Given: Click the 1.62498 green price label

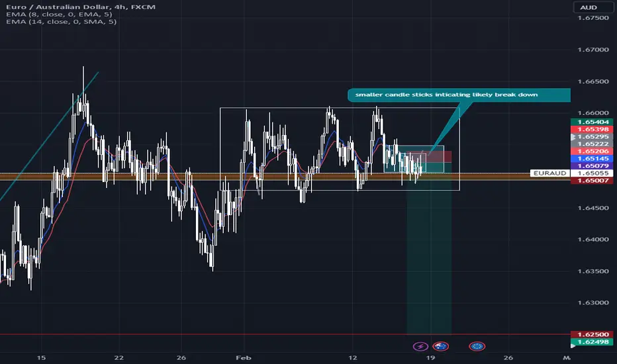Looking at the screenshot, I should coord(592,342).
